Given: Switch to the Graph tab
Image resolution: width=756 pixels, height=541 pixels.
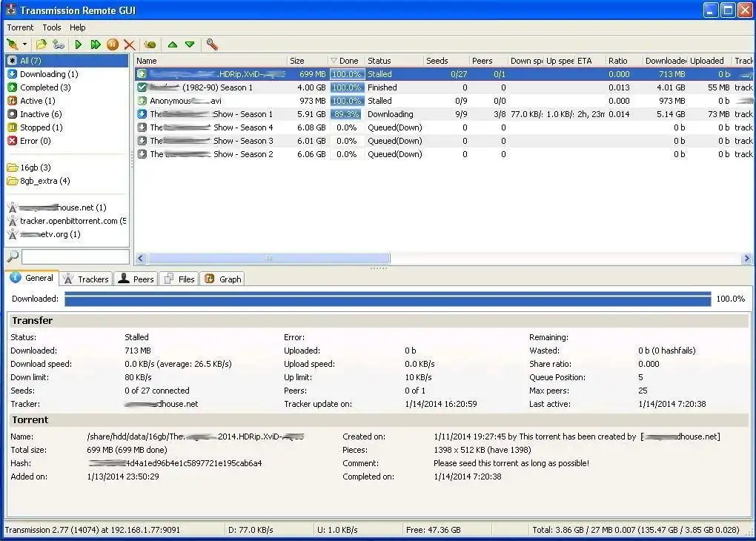Looking at the screenshot, I should 223,279.
